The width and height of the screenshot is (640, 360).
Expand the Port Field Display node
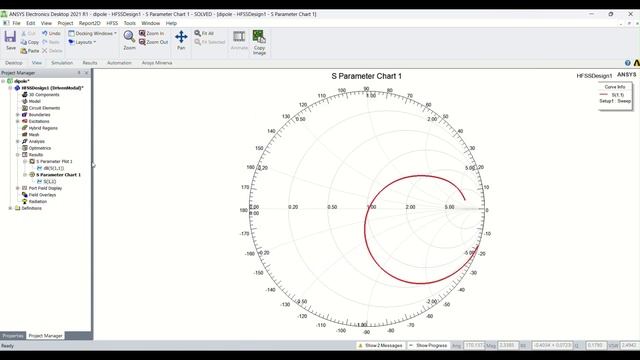pos(18,188)
